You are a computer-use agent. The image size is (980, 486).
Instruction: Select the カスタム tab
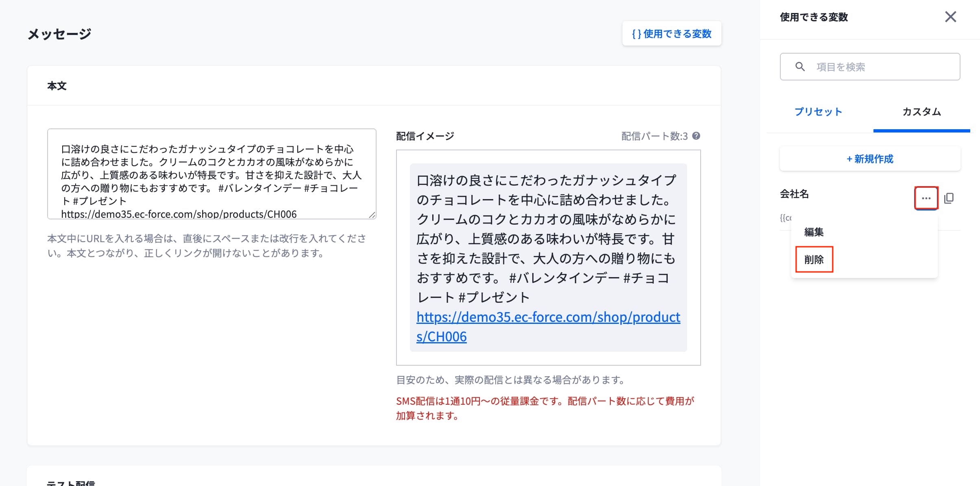pyautogui.click(x=921, y=112)
